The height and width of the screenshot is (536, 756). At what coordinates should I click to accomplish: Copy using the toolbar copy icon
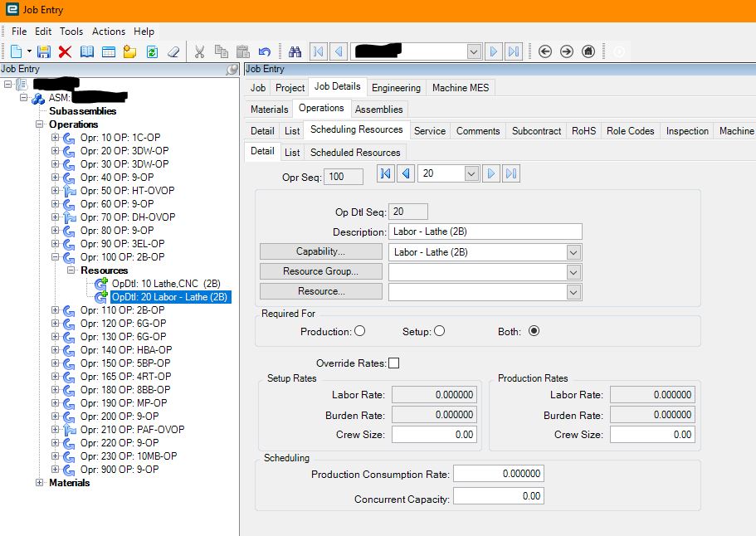click(x=222, y=51)
